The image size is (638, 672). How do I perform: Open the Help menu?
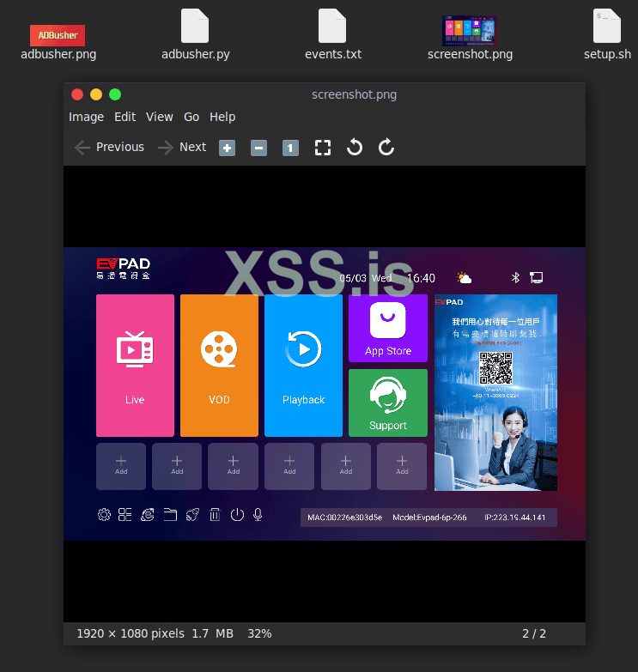coord(222,117)
